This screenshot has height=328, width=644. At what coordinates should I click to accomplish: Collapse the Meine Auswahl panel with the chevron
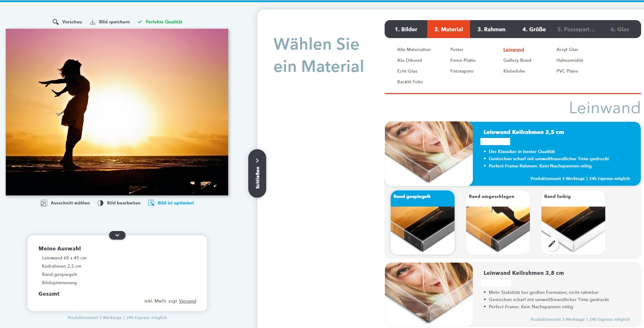tap(117, 235)
